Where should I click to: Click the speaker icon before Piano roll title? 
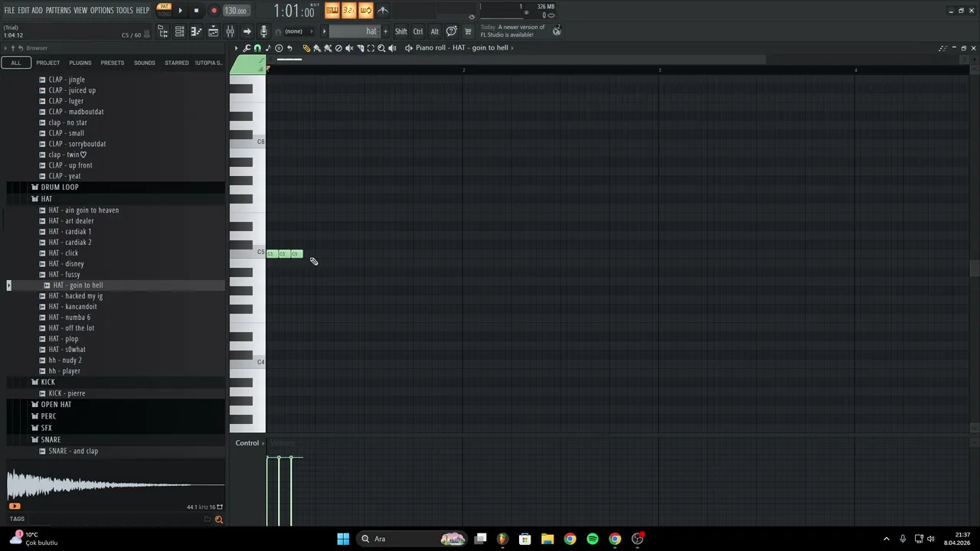409,48
